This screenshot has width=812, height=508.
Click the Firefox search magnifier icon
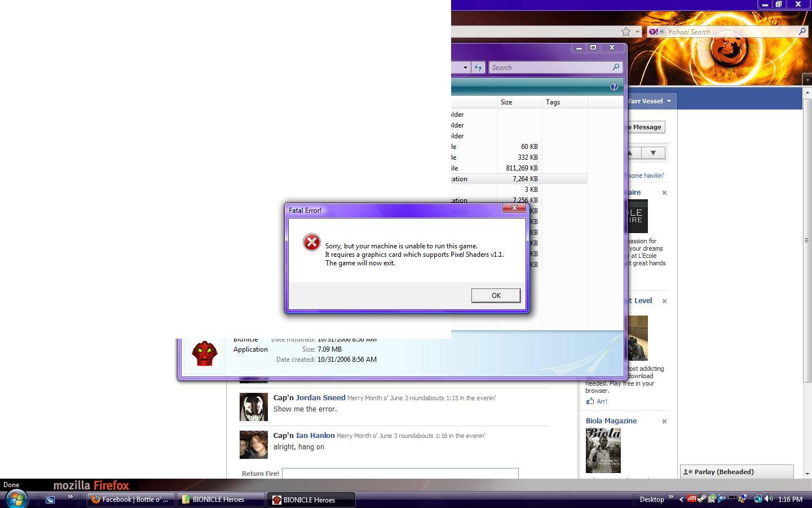click(802, 32)
